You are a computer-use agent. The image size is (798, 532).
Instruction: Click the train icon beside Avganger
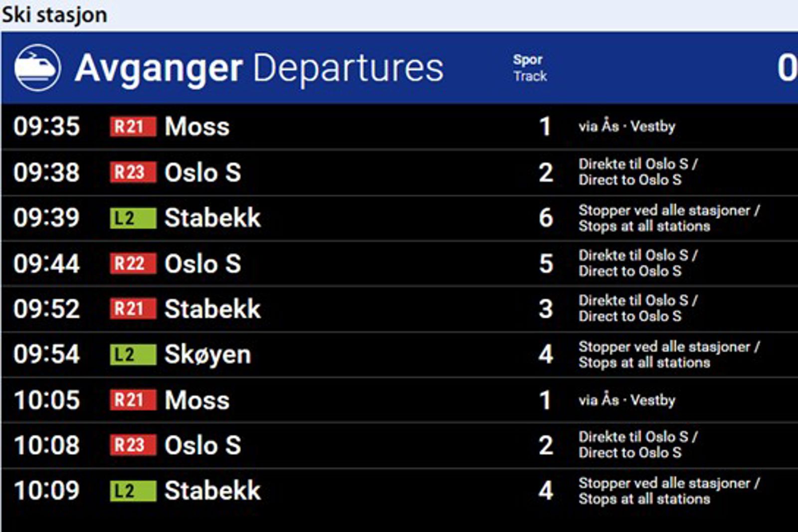click(x=37, y=68)
